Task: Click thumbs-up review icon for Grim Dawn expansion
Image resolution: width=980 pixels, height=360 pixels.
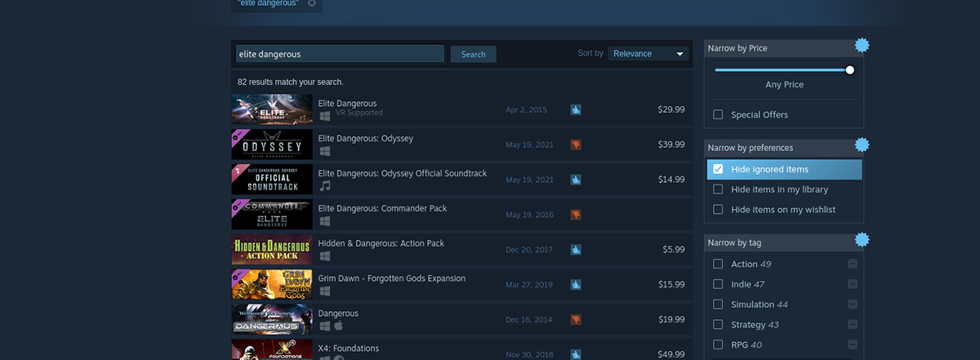Action: point(576,285)
